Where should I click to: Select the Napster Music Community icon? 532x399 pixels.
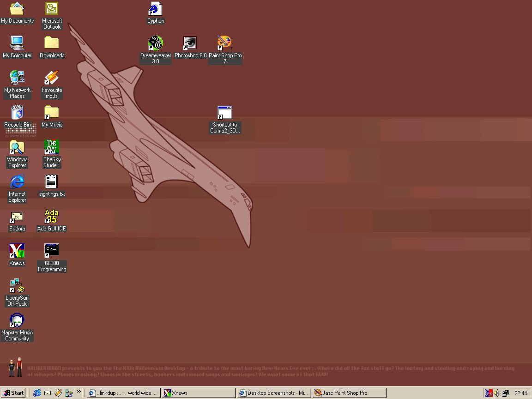pyautogui.click(x=17, y=320)
